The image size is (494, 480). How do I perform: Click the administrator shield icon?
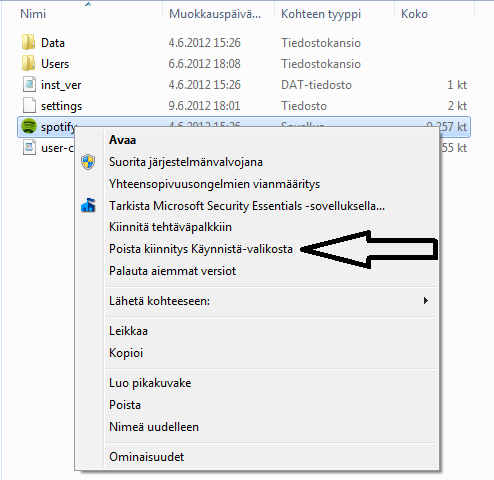tap(88, 162)
